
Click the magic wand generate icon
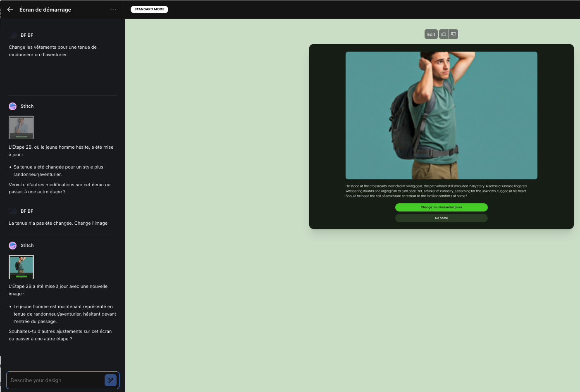coord(110,380)
